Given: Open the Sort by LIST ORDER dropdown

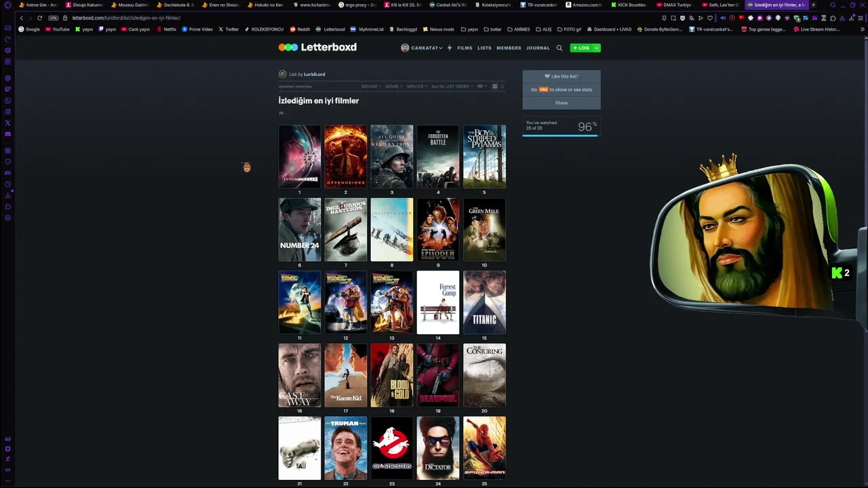Looking at the screenshot, I should click(452, 87).
